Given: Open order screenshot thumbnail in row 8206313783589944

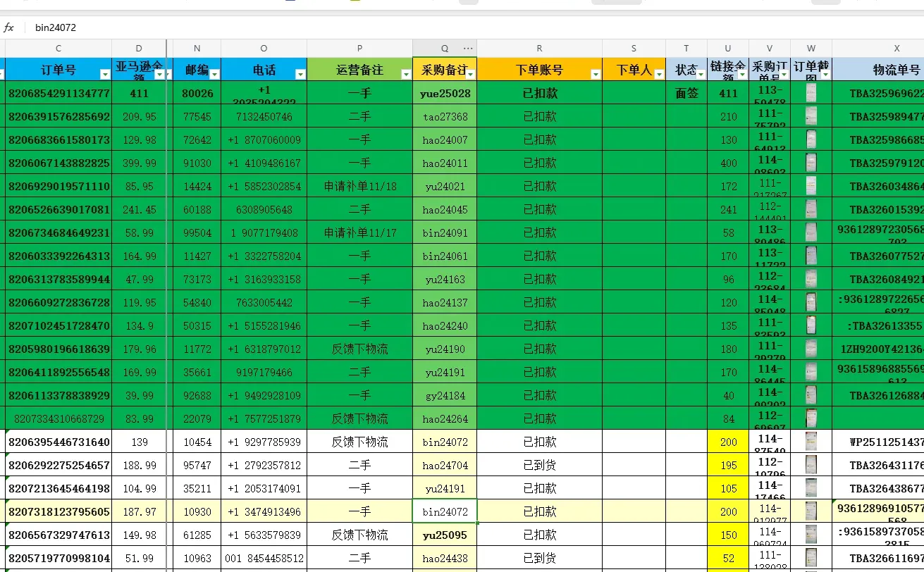Looking at the screenshot, I should [811, 279].
